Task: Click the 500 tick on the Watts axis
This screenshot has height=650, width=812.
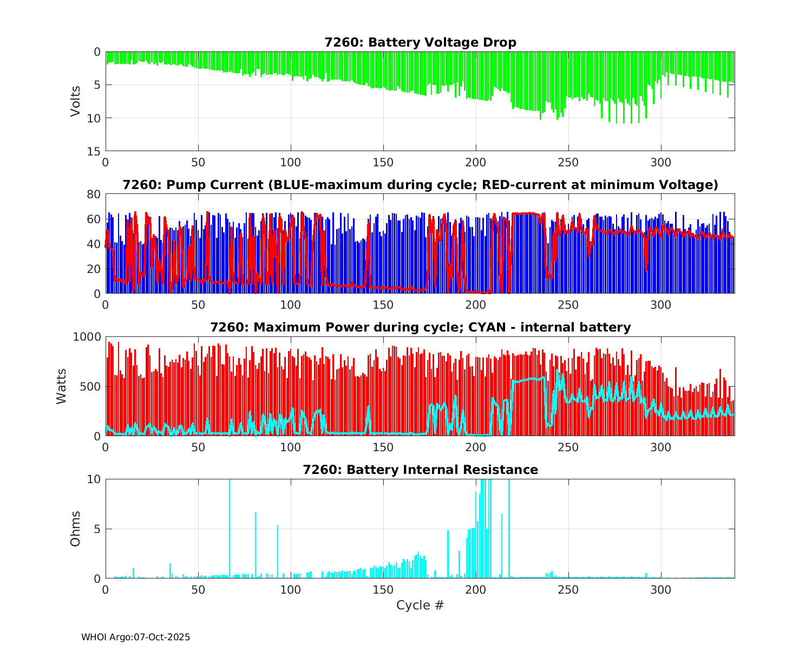Action: click(x=91, y=387)
